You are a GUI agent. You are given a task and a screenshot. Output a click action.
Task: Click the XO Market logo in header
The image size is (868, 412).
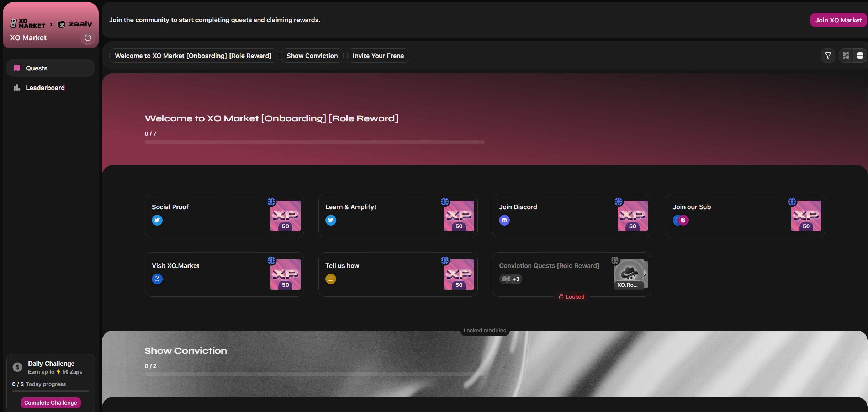(x=28, y=23)
